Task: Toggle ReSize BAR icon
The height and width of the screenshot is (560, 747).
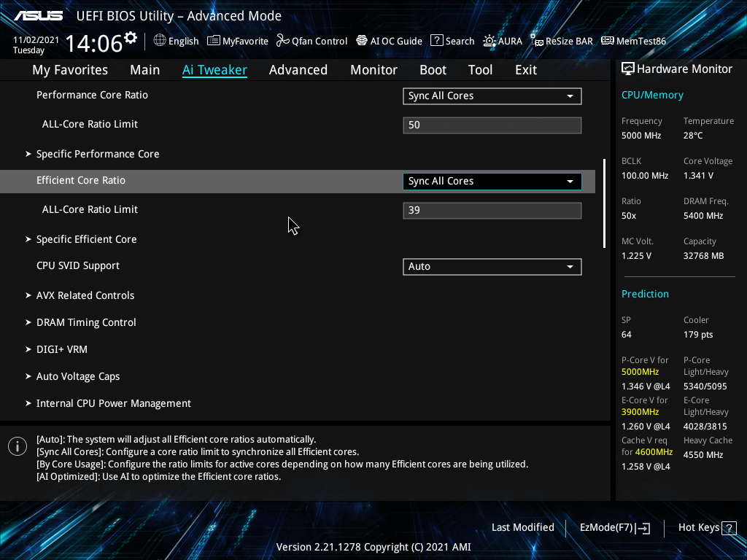Action: click(x=537, y=41)
